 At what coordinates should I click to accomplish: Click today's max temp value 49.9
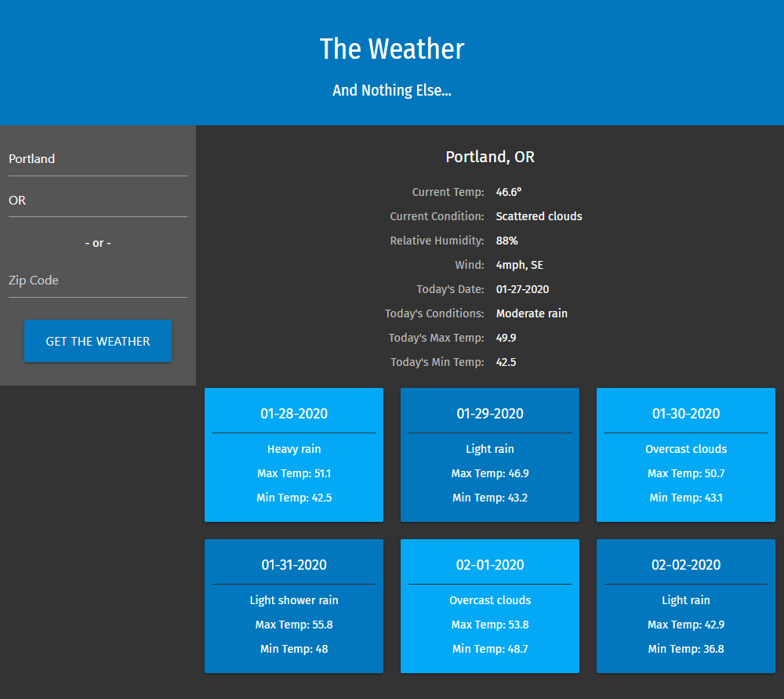coord(506,338)
